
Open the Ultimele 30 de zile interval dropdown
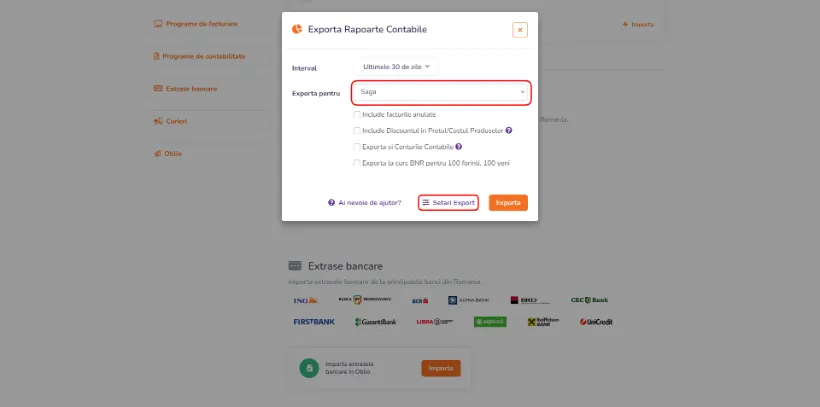pos(396,67)
